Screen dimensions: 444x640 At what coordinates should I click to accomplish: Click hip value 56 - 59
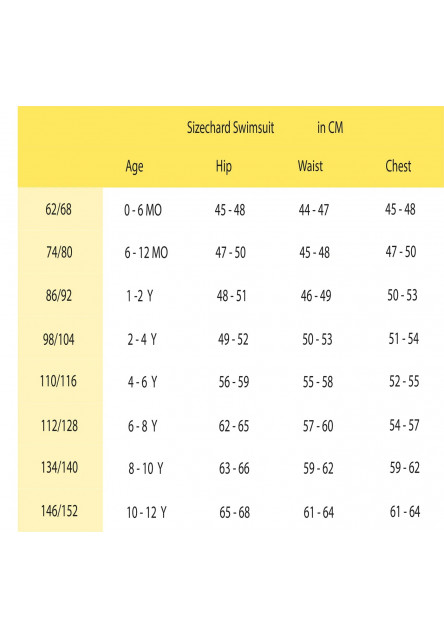point(234,382)
